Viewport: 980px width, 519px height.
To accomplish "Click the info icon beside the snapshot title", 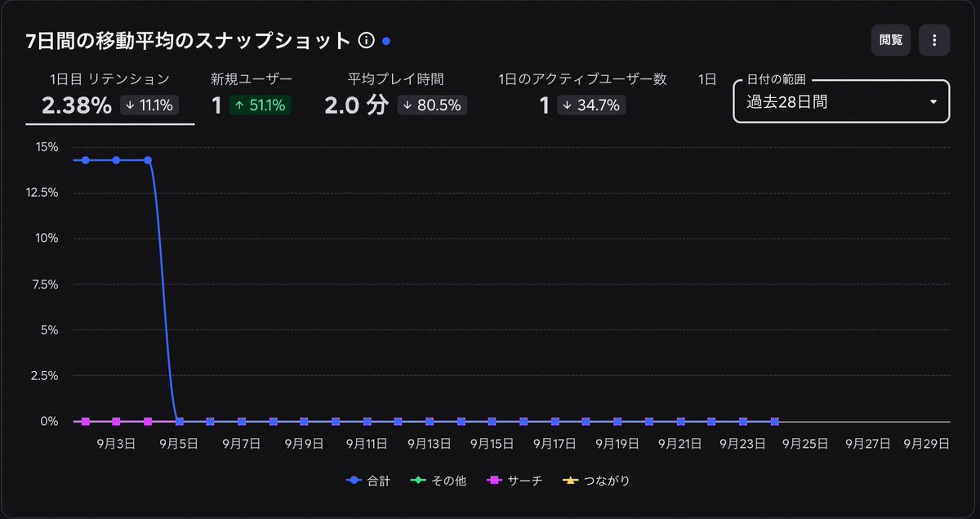I will 366,40.
